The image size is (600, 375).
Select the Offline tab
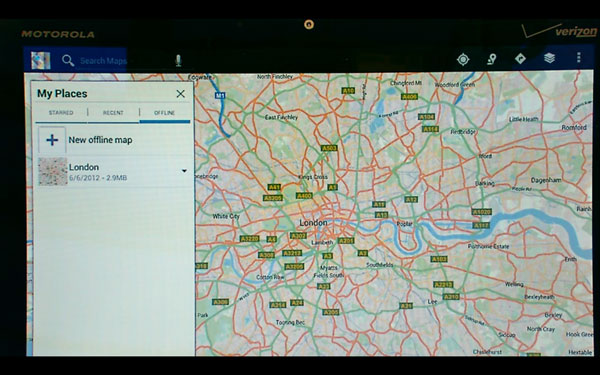[x=165, y=112]
